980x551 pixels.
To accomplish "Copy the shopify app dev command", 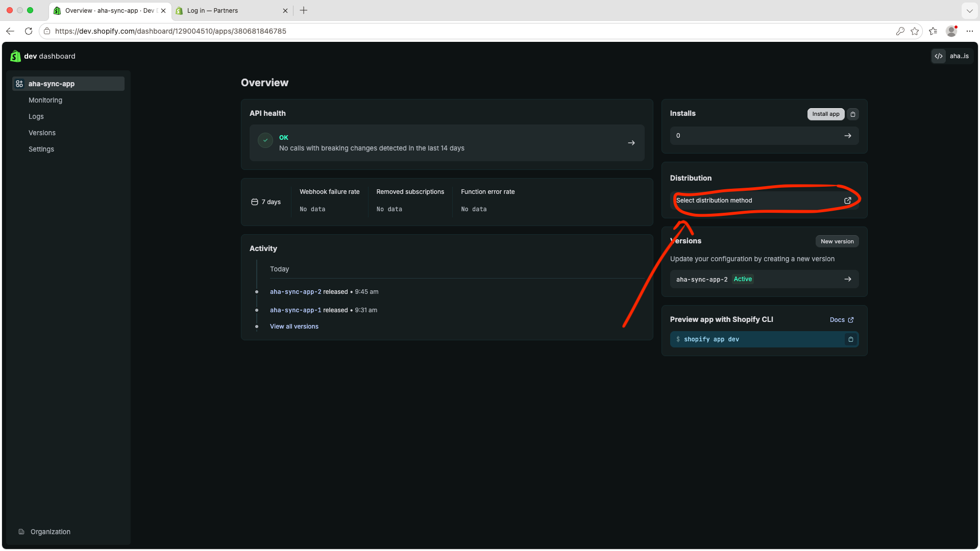I will point(850,339).
